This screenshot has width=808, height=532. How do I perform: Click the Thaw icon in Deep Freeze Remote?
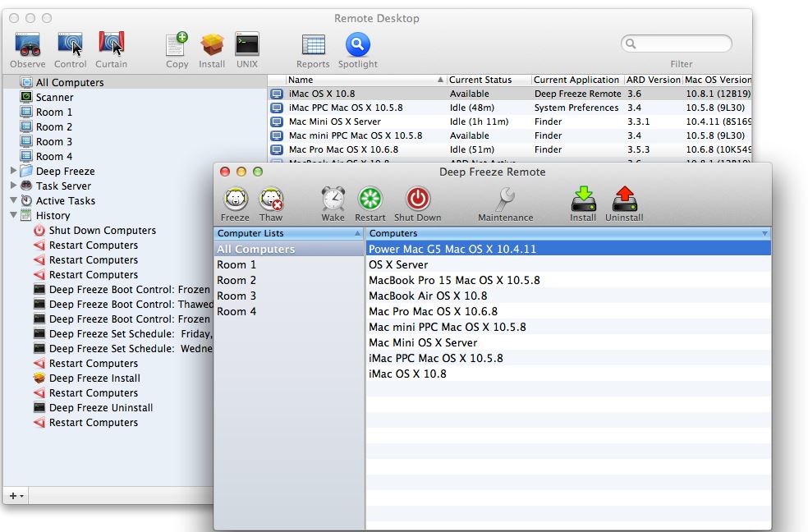point(271,199)
